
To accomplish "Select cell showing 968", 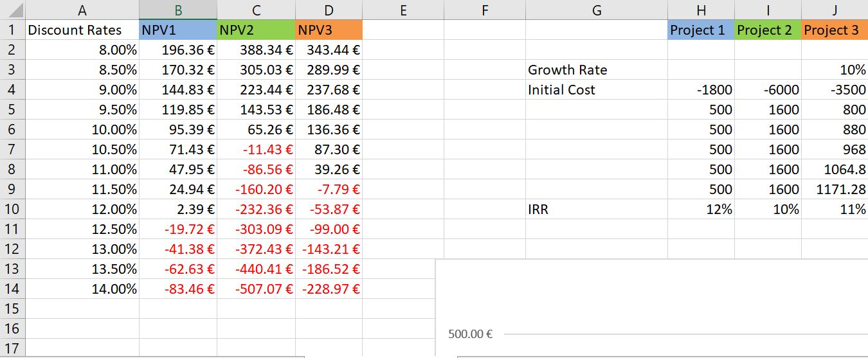I will click(835, 149).
